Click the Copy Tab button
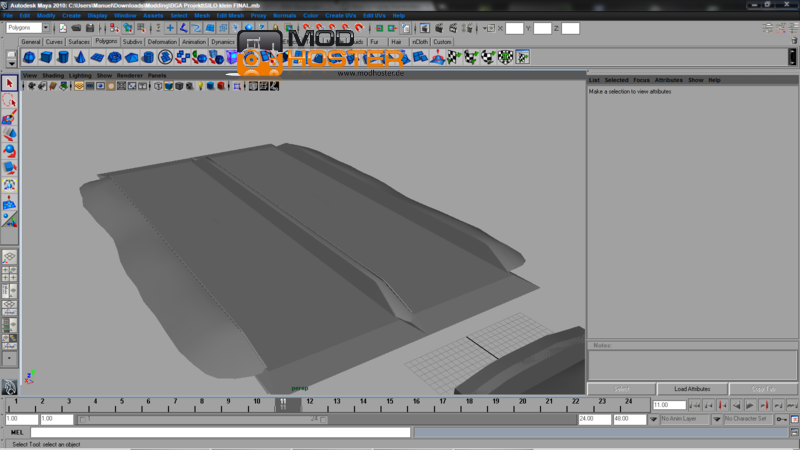This screenshot has width=800, height=450. (x=763, y=389)
